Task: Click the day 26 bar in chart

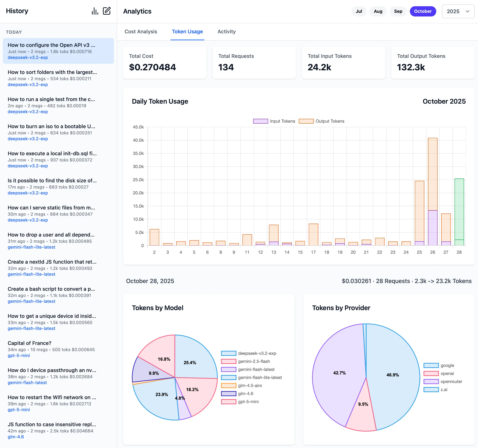Action: pyautogui.click(x=432, y=192)
